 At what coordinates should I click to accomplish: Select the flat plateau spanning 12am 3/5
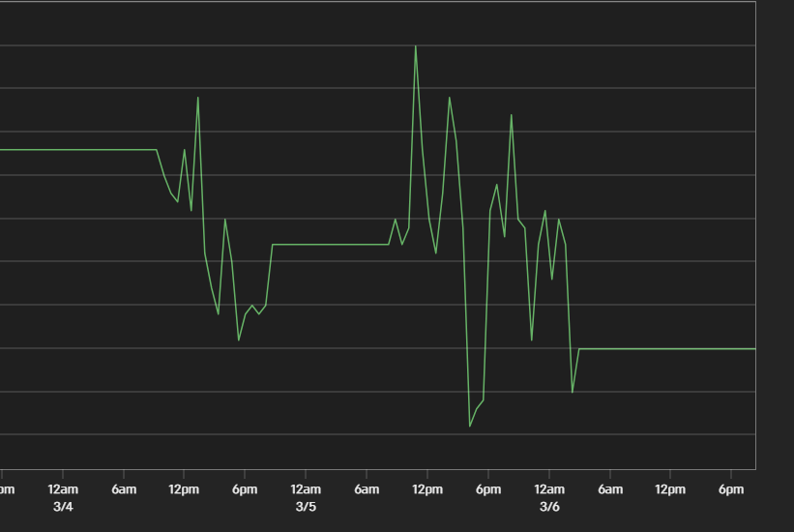coord(329,245)
